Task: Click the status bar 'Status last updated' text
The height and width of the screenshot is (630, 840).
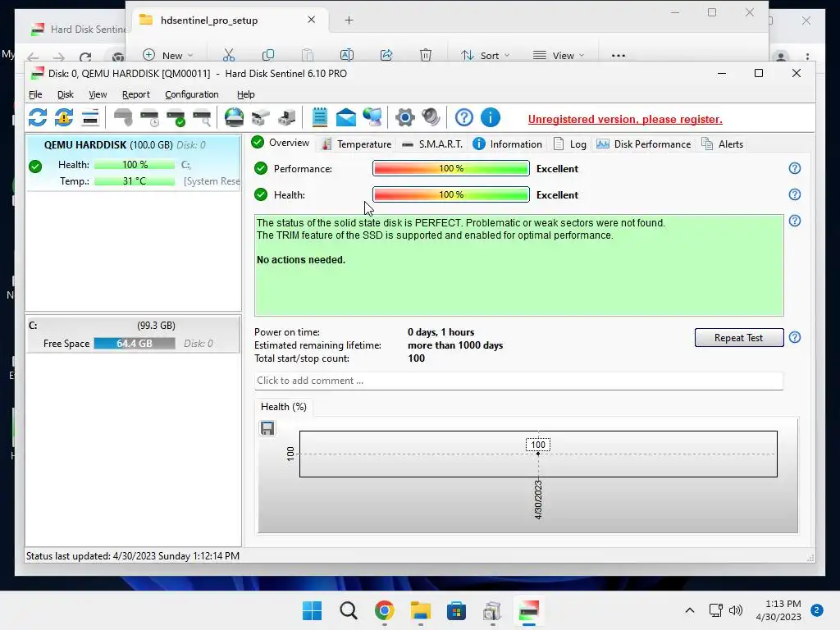Action: (133, 556)
